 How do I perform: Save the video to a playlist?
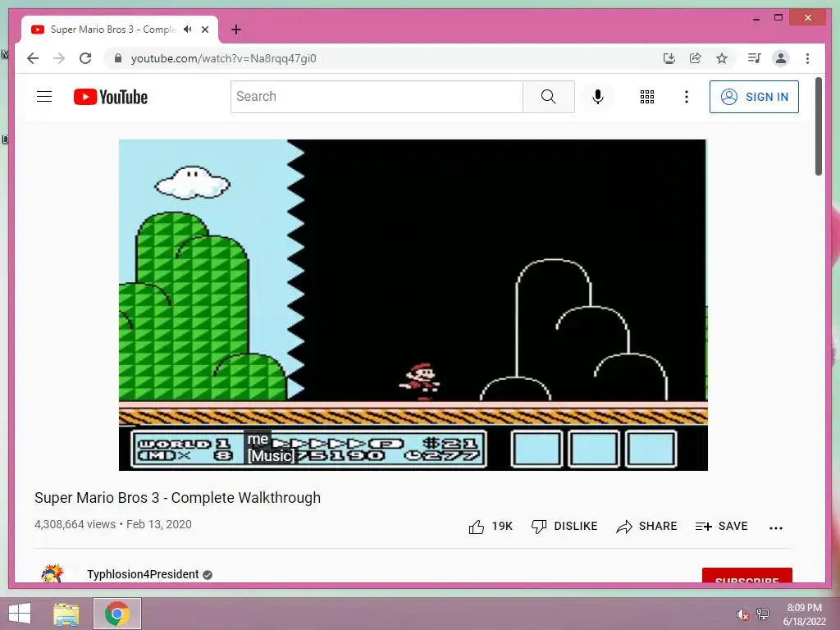pyautogui.click(x=721, y=527)
